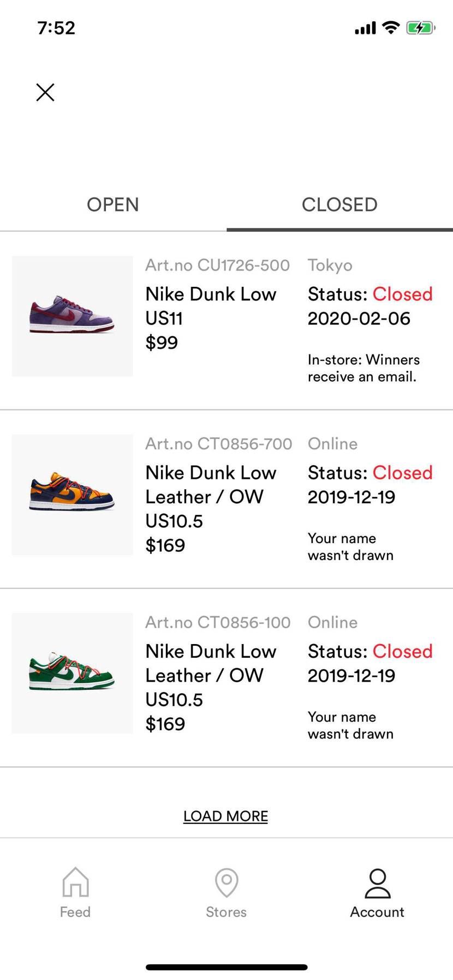Viewport: 453px width, 980px height.
Task: Open Art.no CT0856-100 entry title
Action: 211,663
